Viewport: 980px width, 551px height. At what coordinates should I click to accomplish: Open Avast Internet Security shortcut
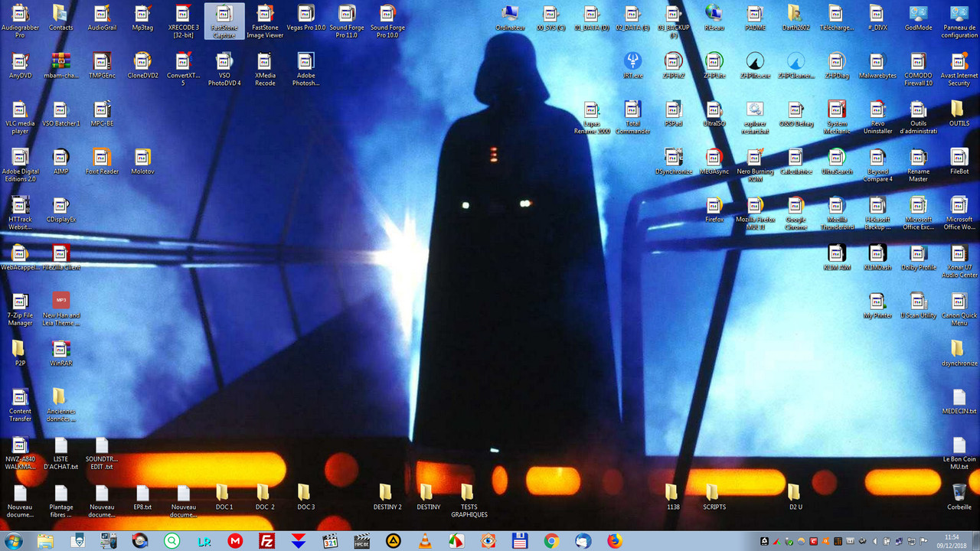(959, 69)
